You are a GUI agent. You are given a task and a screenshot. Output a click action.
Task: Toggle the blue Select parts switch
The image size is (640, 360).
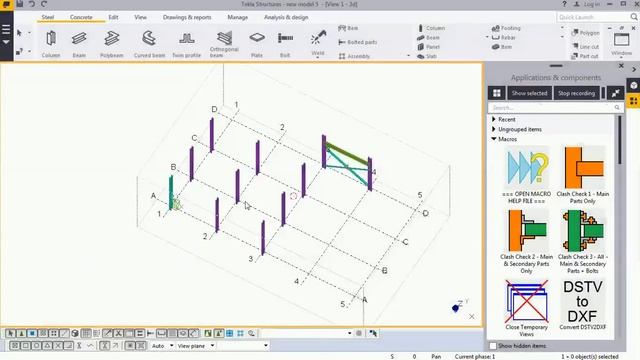tap(32, 333)
